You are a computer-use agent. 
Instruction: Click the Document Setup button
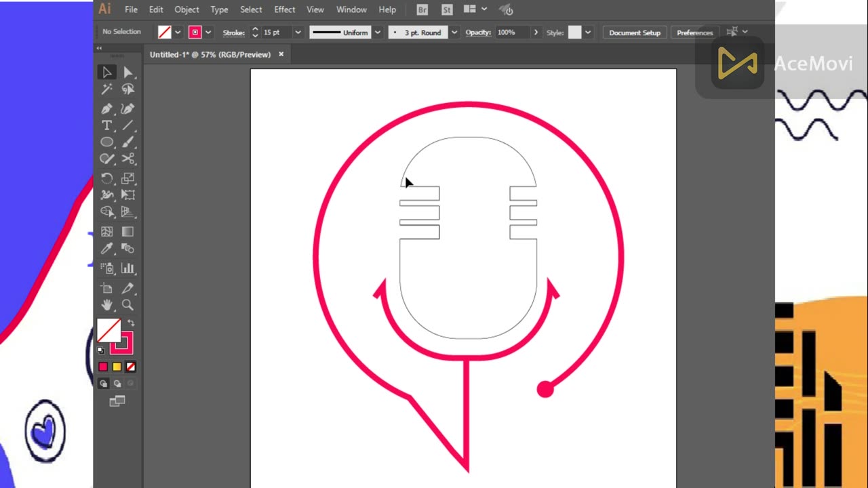635,33
